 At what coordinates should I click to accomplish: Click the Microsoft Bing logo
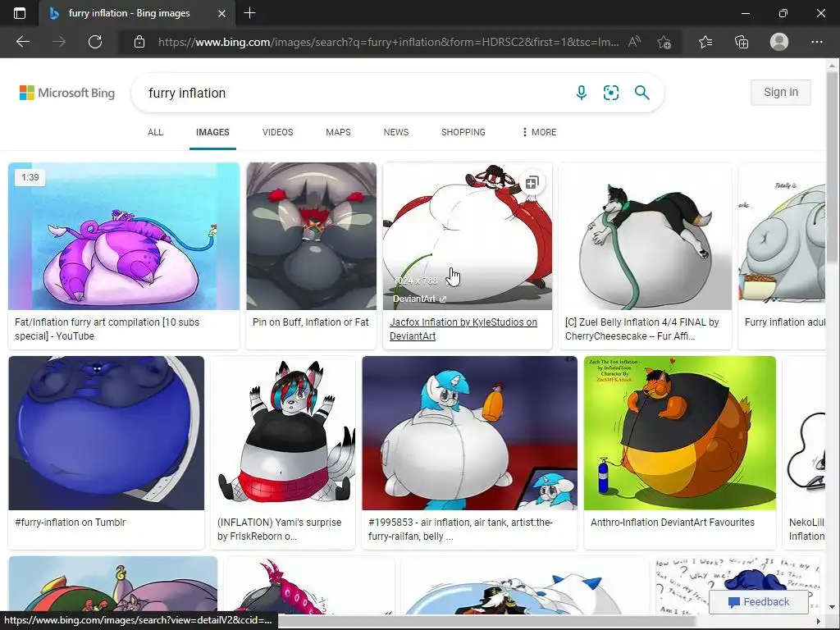(67, 93)
